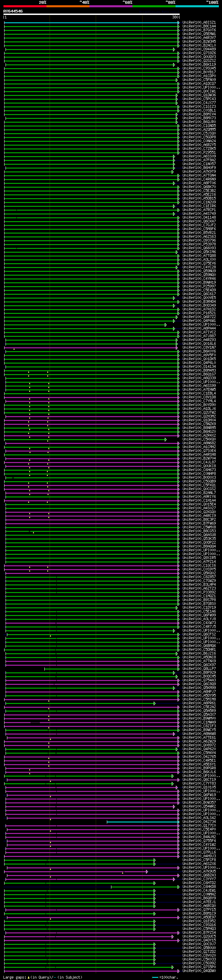The height and width of the screenshot is (980, 222).
Task: Click the cyan alignment bar of UniRef100_A8ISZ1
Action: 92,23
